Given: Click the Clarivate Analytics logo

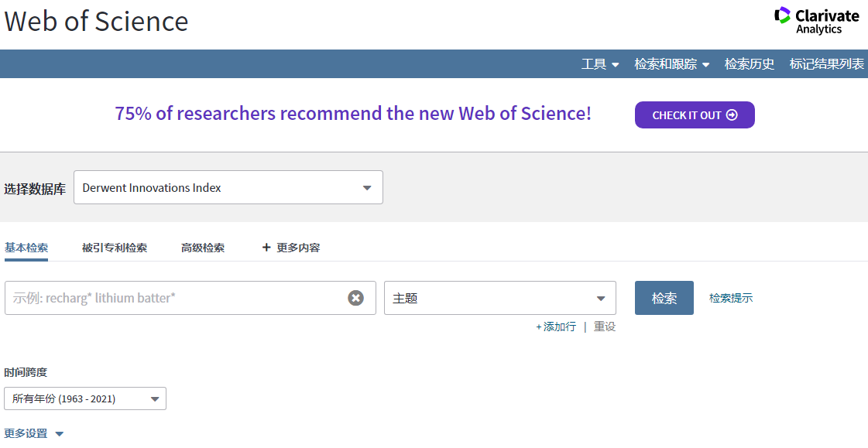Looking at the screenshot, I should [817, 21].
